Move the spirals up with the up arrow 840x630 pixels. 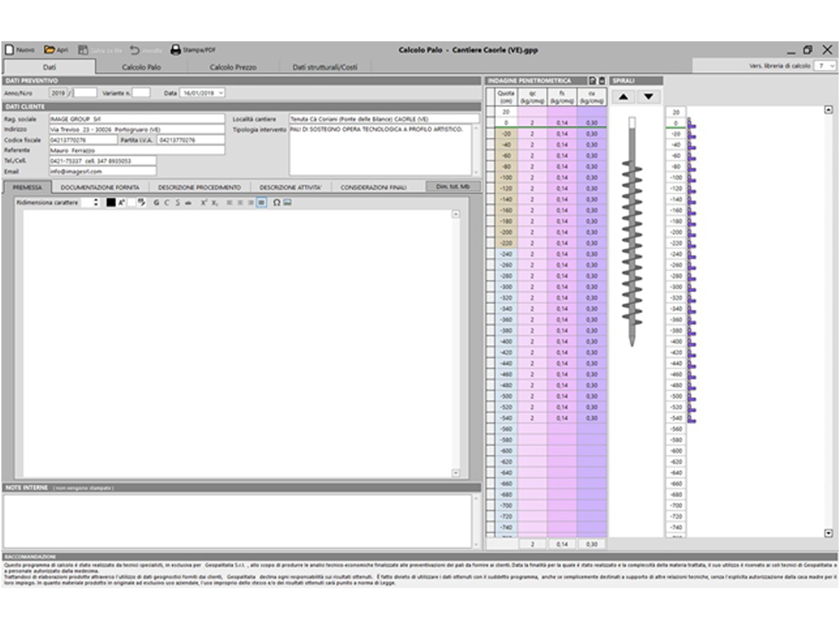coord(624,97)
